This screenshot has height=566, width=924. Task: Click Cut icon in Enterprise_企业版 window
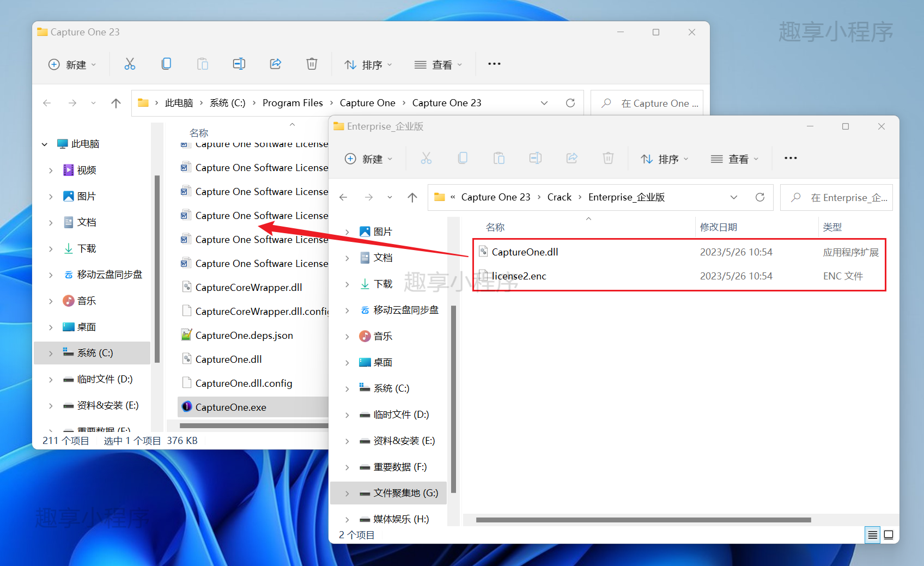(x=426, y=159)
